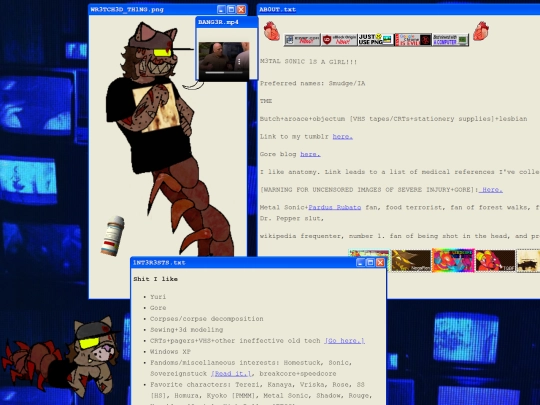
Task: Click the rainbow-bordered stamp image
Action: [453, 260]
